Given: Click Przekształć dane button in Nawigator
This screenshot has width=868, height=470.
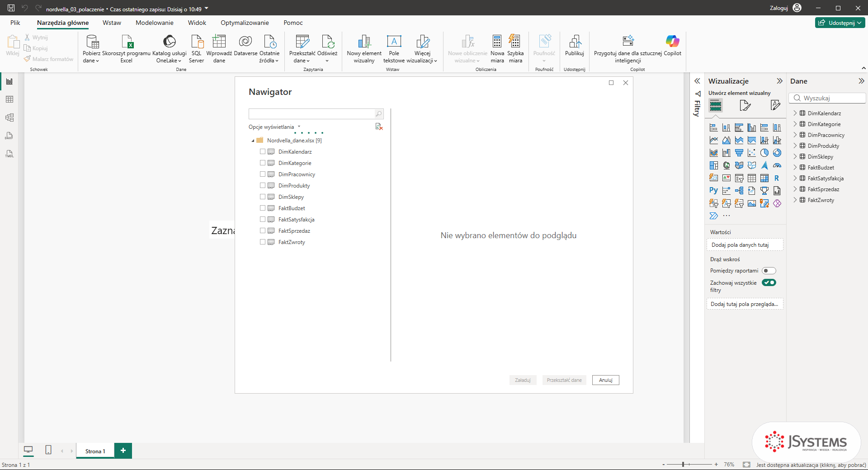Looking at the screenshot, I should tap(564, 380).
